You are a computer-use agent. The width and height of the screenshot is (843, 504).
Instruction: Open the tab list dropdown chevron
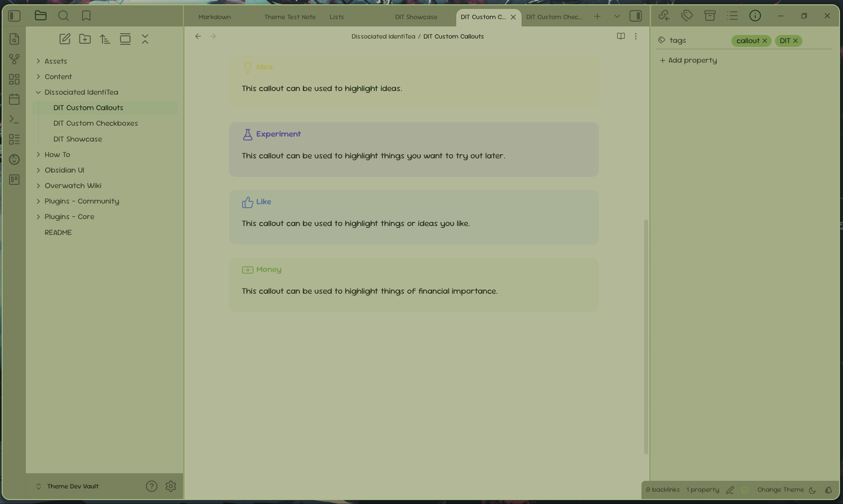click(617, 16)
